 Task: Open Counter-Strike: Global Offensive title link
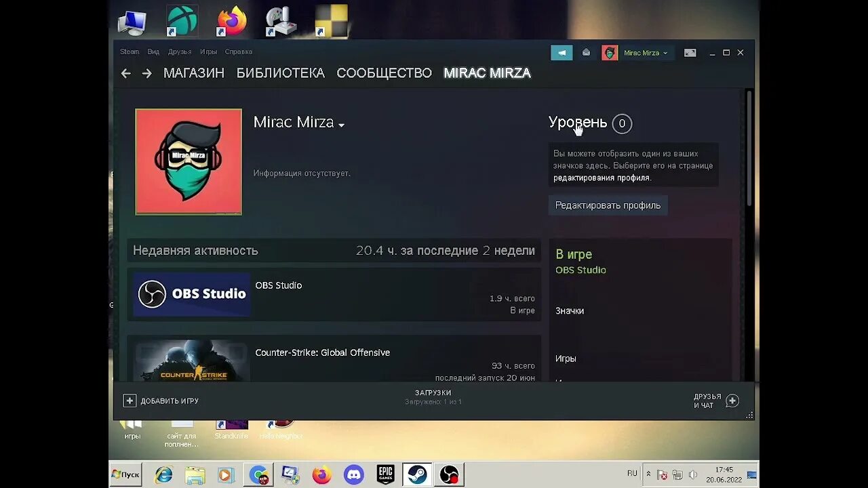point(322,352)
